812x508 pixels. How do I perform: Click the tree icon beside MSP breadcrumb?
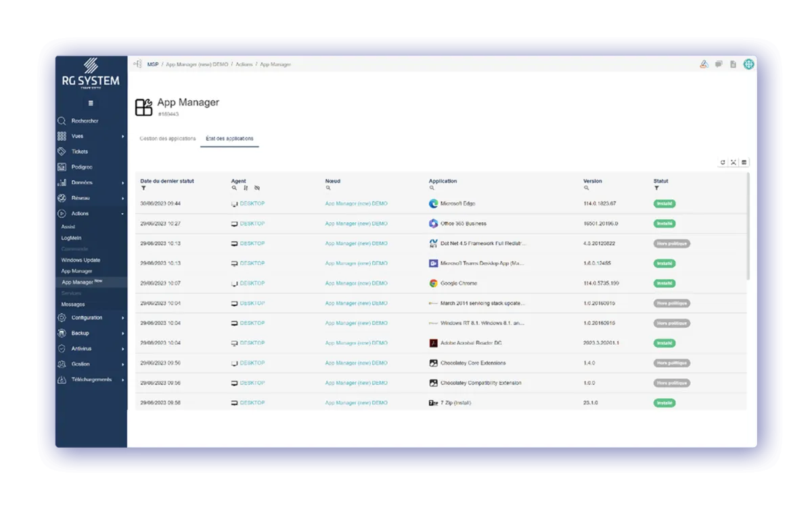(137, 64)
